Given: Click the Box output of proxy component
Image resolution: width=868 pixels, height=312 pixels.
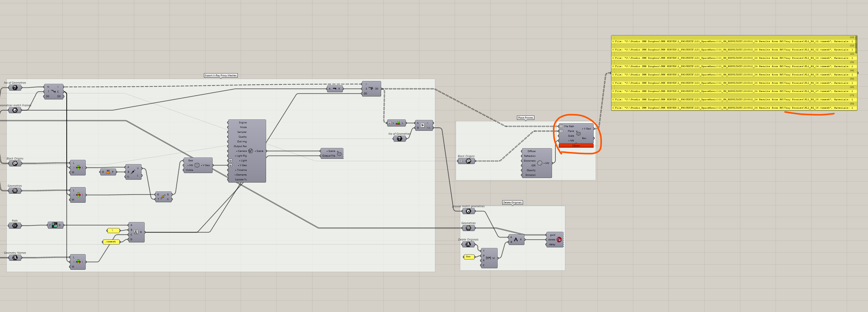Looking at the screenshot, I should tap(584, 138).
